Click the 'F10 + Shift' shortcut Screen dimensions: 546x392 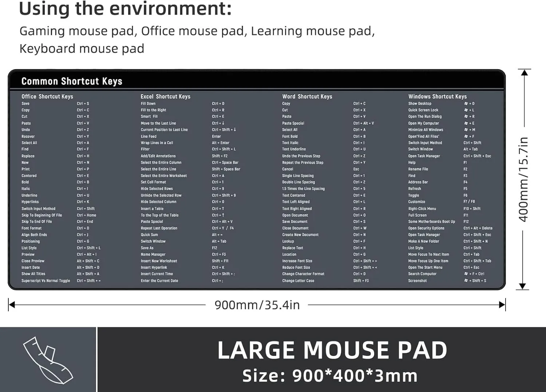pos(472,209)
